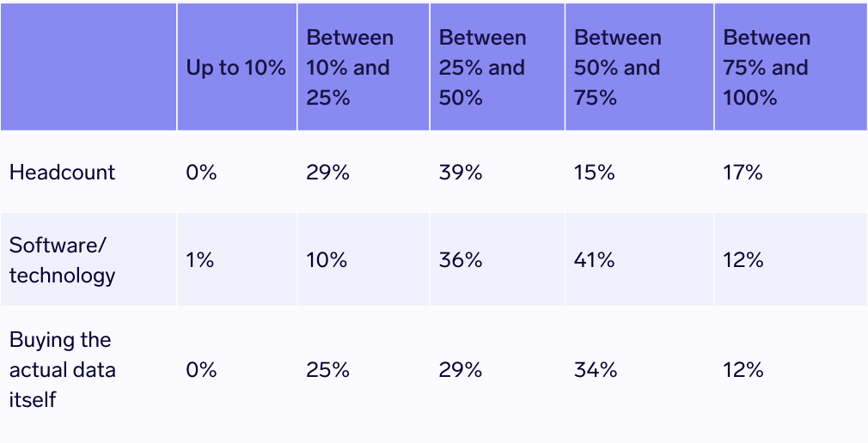Image resolution: width=868 pixels, height=443 pixels.
Task: Click the 'Up to 10%' column header
Action: pos(235,68)
